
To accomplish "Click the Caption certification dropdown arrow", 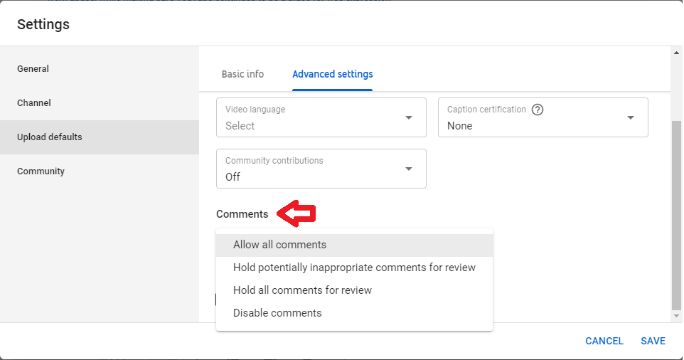I will tap(630, 117).
